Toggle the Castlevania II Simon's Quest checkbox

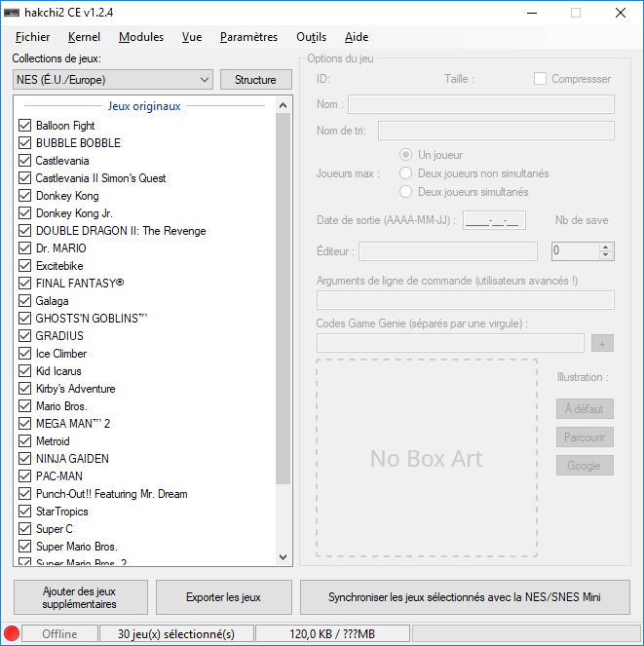coord(24,178)
